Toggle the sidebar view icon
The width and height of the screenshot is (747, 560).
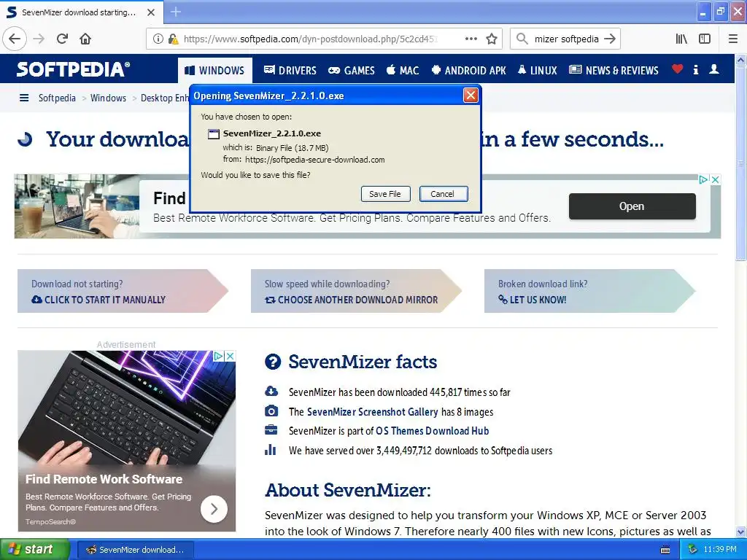705,39
